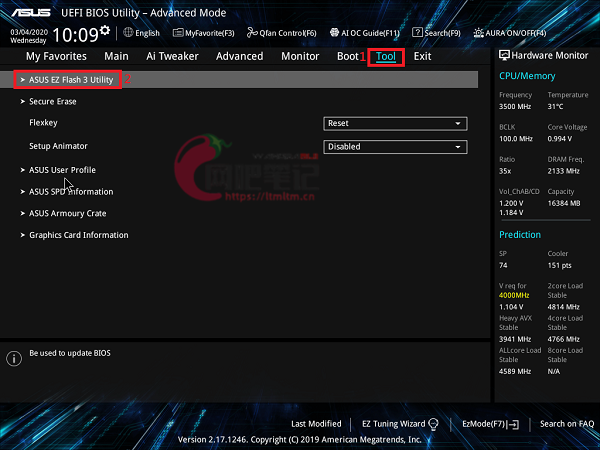Viewport: 600px width, 450px height.
Task: Click the 3941 MHz Heavy AVX value
Action: tap(515, 339)
